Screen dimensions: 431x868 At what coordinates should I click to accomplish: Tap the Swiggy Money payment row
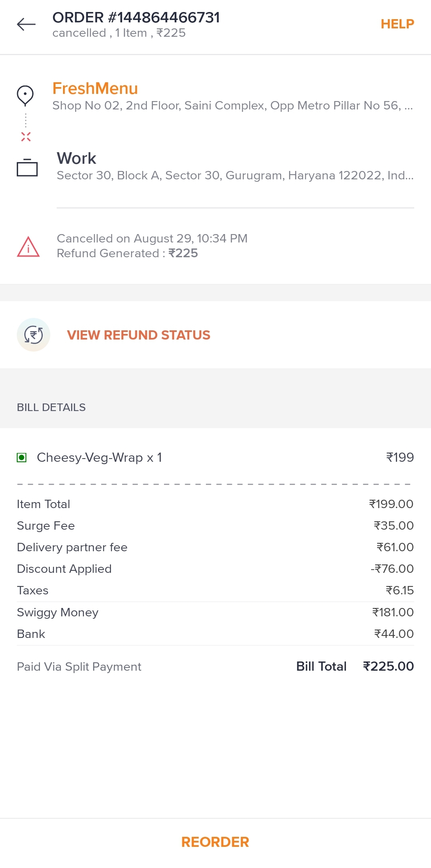pyautogui.click(x=215, y=612)
